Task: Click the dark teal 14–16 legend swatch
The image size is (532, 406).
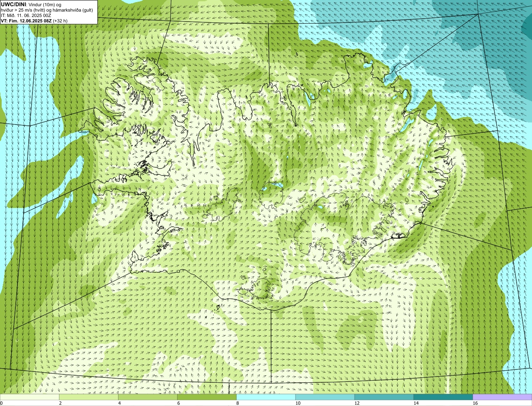Action: click(443, 397)
